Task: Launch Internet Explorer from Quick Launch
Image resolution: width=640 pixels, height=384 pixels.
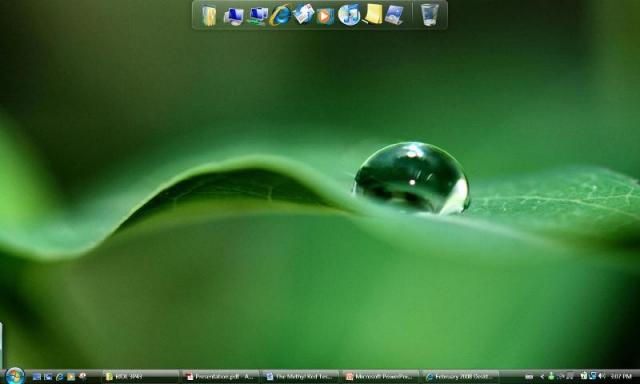Action: pyautogui.click(x=60, y=377)
